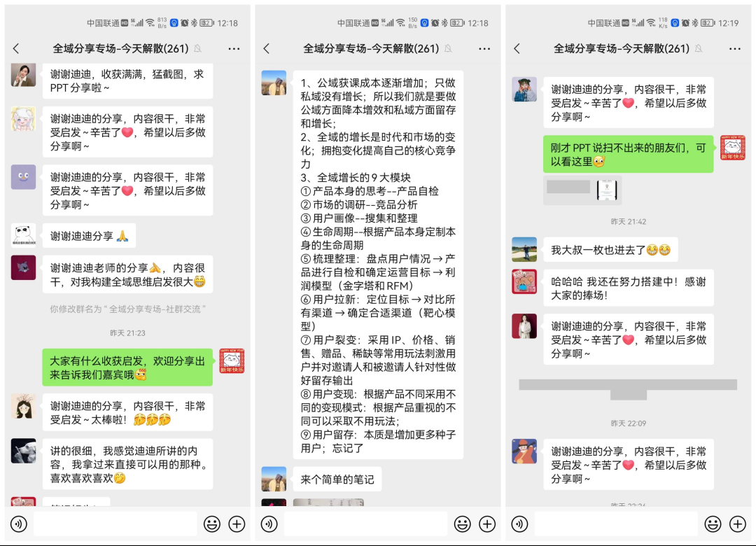The image size is (756, 546).
Task: Tap back arrow above the numbered notes chat
Action: click(267, 48)
